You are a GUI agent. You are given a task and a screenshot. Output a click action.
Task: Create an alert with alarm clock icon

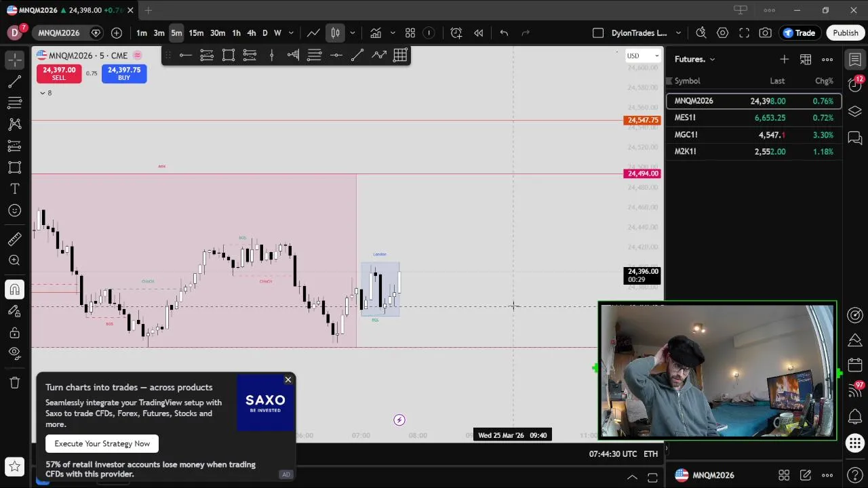456,33
